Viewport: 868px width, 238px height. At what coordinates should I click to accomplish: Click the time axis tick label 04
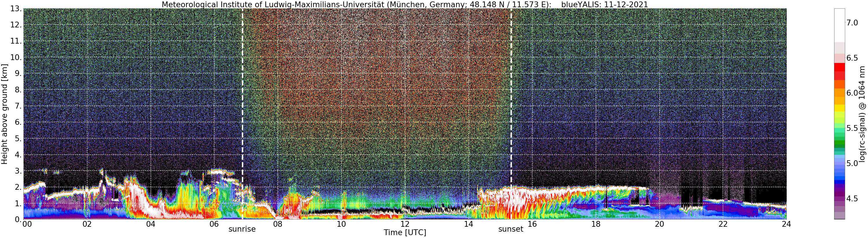point(151,224)
